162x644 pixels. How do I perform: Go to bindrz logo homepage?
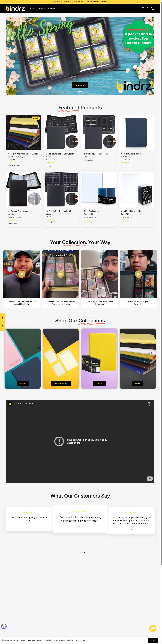click(15, 9)
